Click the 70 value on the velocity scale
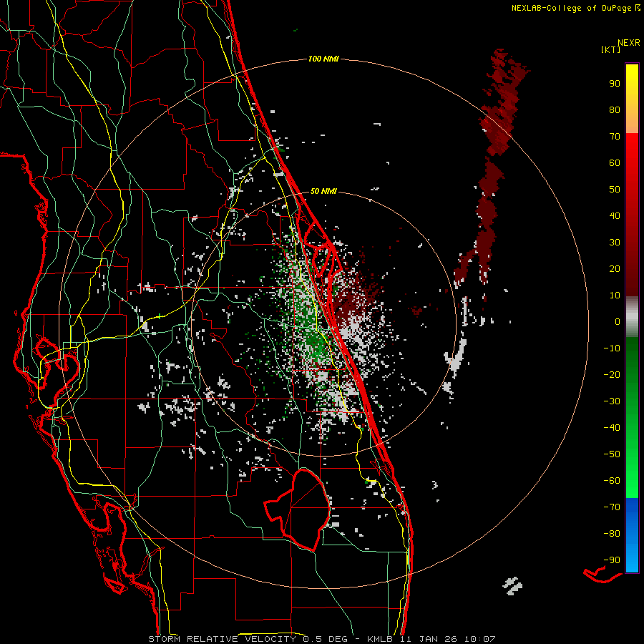 point(615,137)
